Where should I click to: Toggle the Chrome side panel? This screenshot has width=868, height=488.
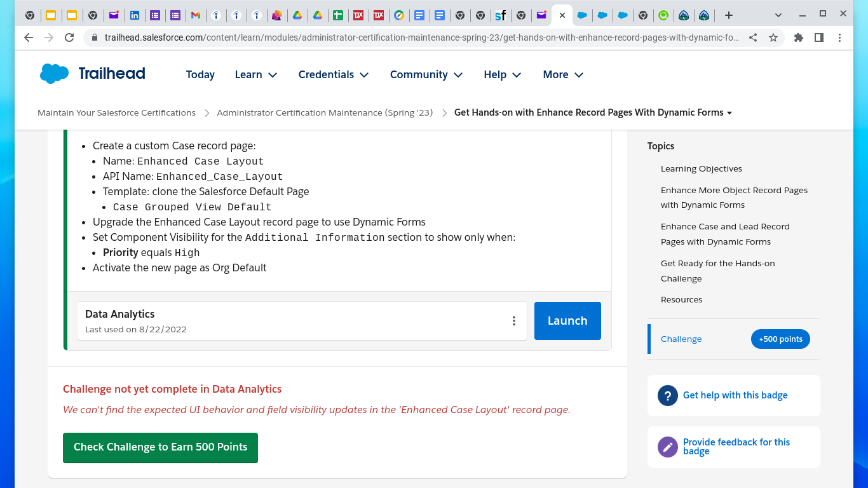pos(819,37)
